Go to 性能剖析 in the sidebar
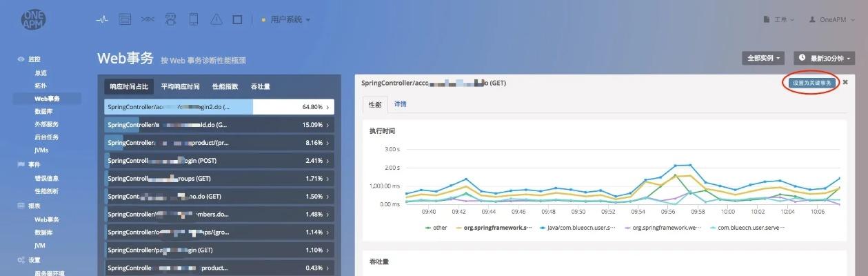868x276 pixels. pyautogui.click(x=47, y=191)
